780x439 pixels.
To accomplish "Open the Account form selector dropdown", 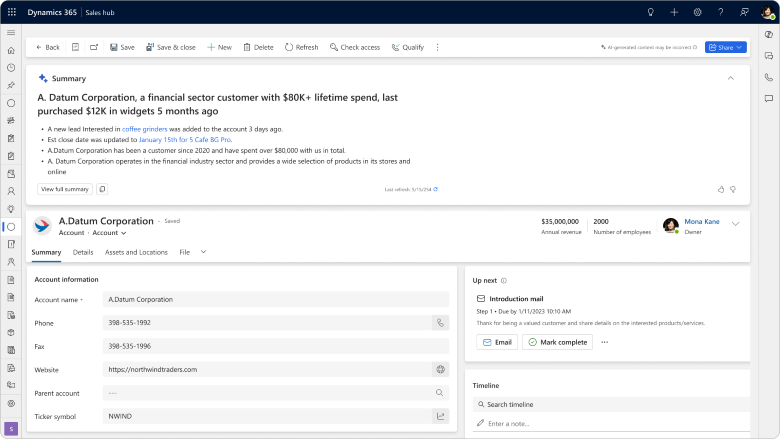I will [x=110, y=232].
